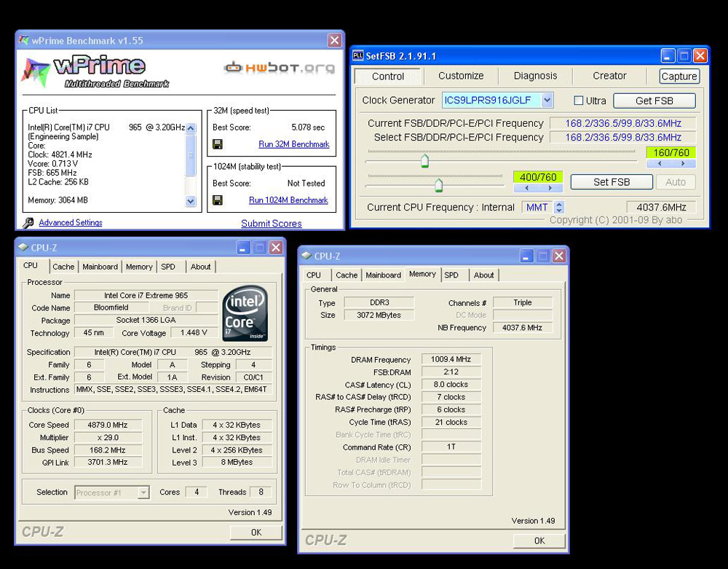
Task: Click the Core Speed 4879.0 MHz value
Action: [x=107, y=425]
